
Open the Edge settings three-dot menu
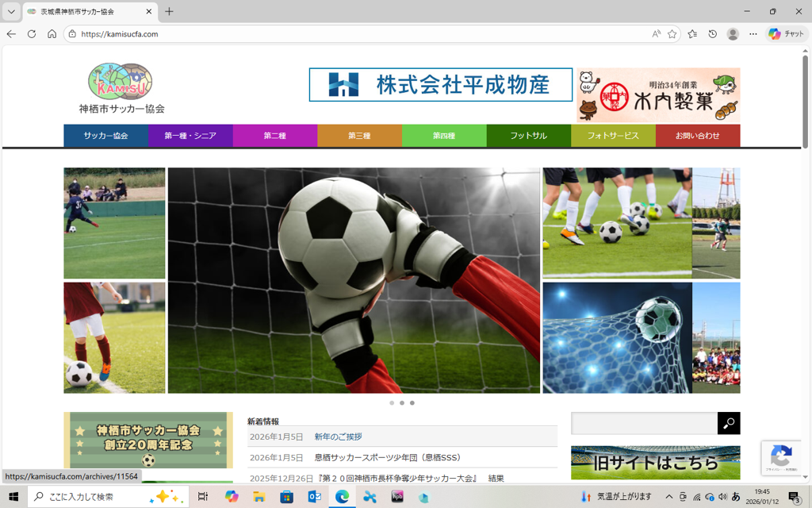point(753,34)
